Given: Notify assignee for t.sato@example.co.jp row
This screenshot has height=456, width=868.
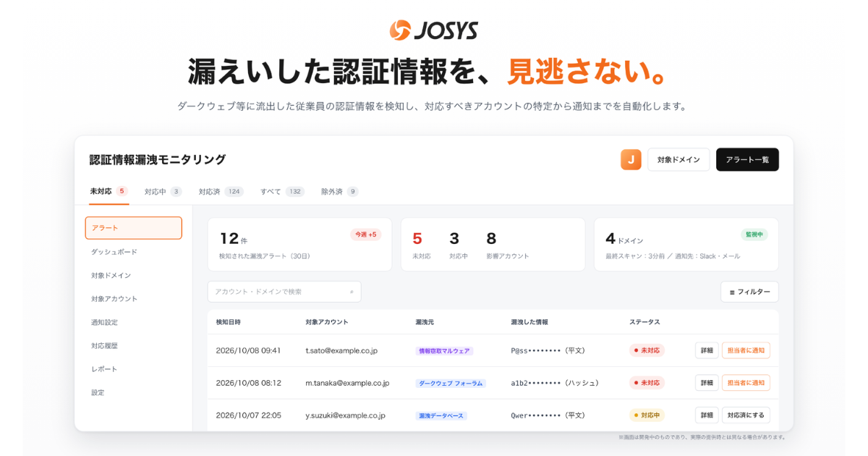Looking at the screenshot, I should [x=746, y=350].
